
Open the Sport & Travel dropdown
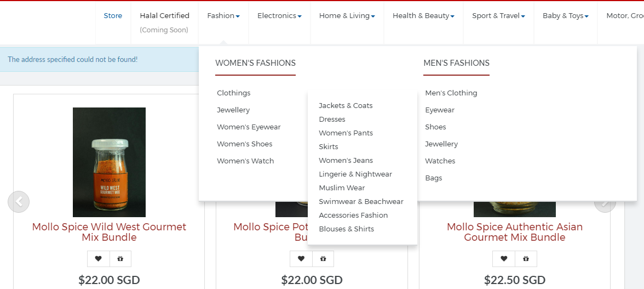(498, 16)
